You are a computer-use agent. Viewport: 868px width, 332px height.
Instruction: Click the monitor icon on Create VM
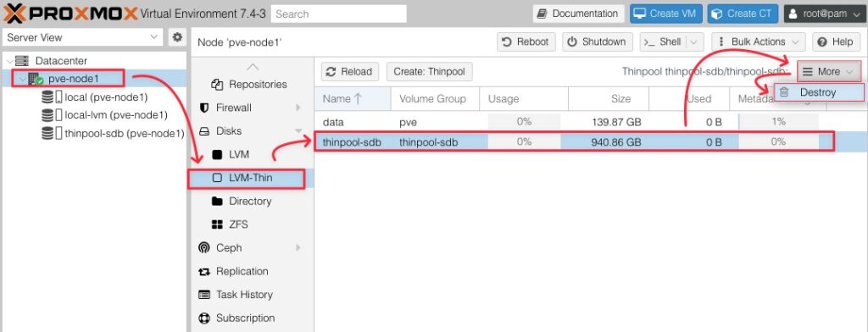(x=640, y=14)
